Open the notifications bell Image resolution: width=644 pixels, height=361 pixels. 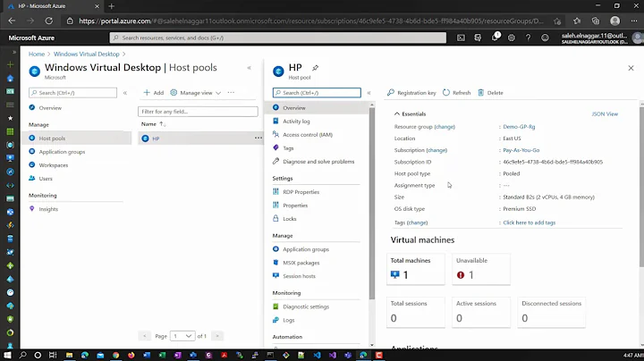(495, 38)
